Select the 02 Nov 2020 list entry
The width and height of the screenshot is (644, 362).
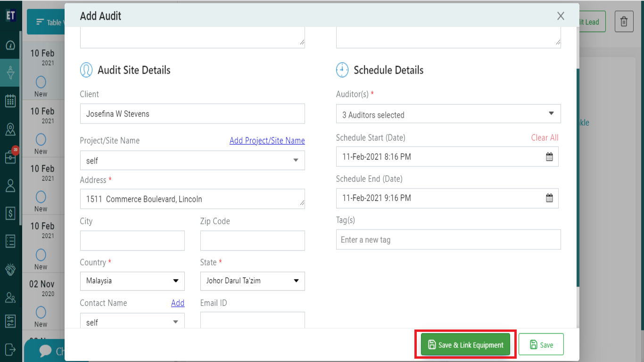[x=43, y=302]
